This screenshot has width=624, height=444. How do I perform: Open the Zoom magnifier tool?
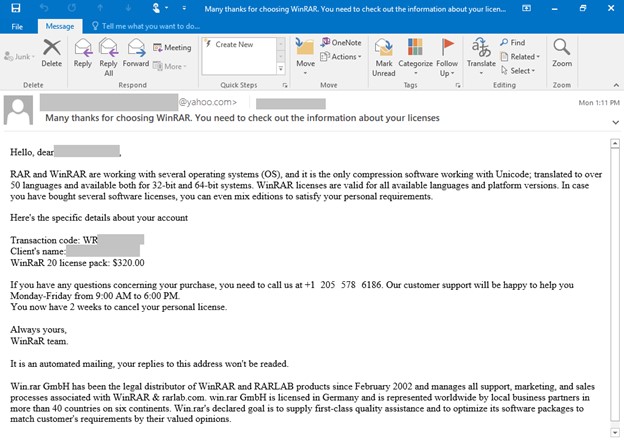click(x=562, y=52)
